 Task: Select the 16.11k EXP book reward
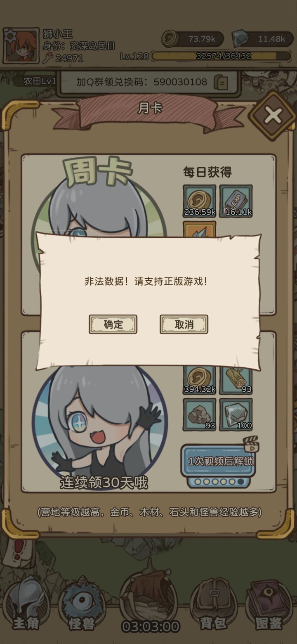tap(236, 201)
